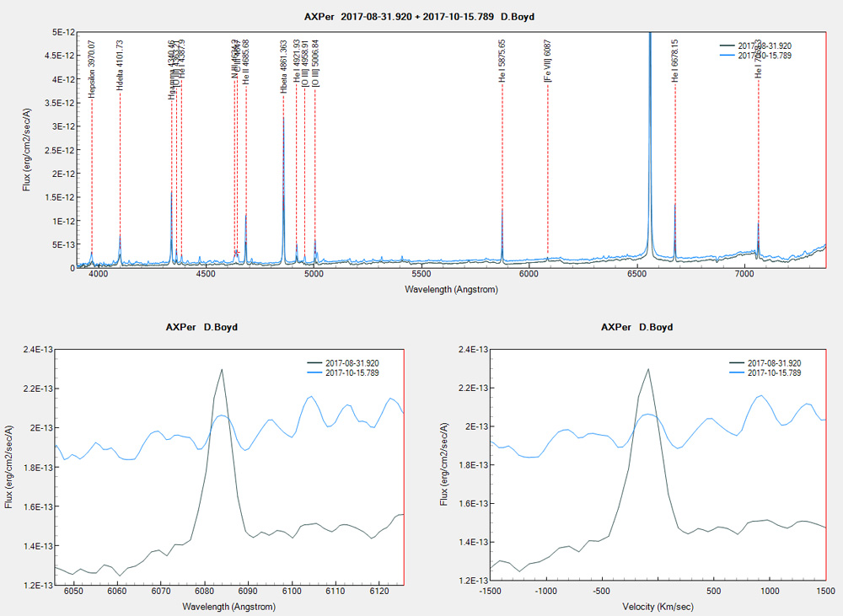
Task: Click the dark peak in wavelength zoom plot
Action: (222, 370)
